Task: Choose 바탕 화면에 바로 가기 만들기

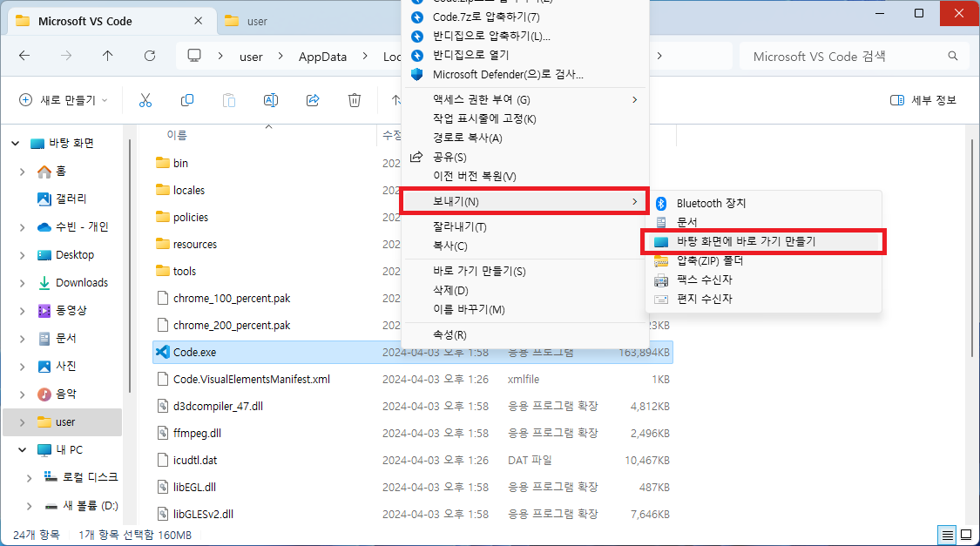Action: click(763, 241)
